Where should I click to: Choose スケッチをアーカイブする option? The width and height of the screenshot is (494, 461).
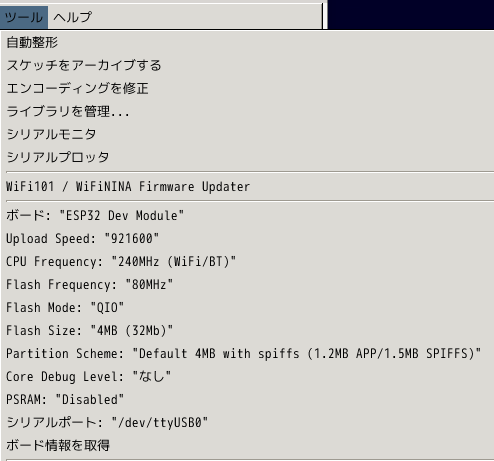(248, 65)
